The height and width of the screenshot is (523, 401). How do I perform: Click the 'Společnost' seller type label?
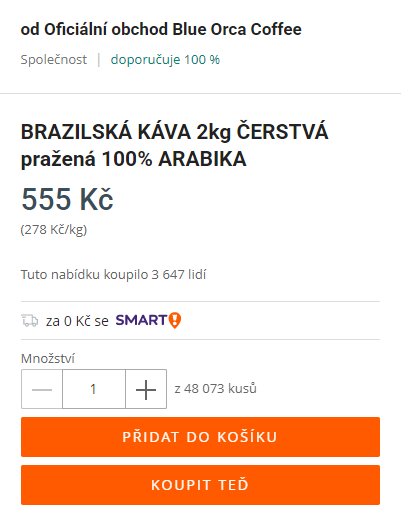coord(54,60)
